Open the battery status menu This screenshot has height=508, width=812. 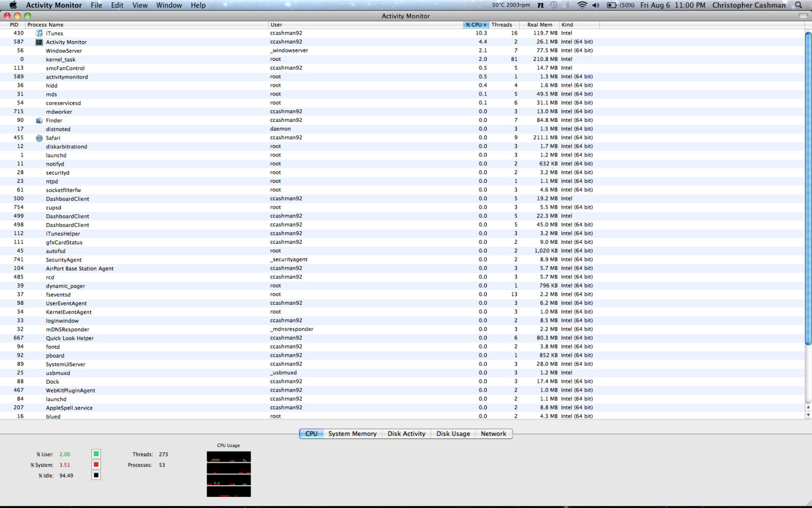coord(621,5)
